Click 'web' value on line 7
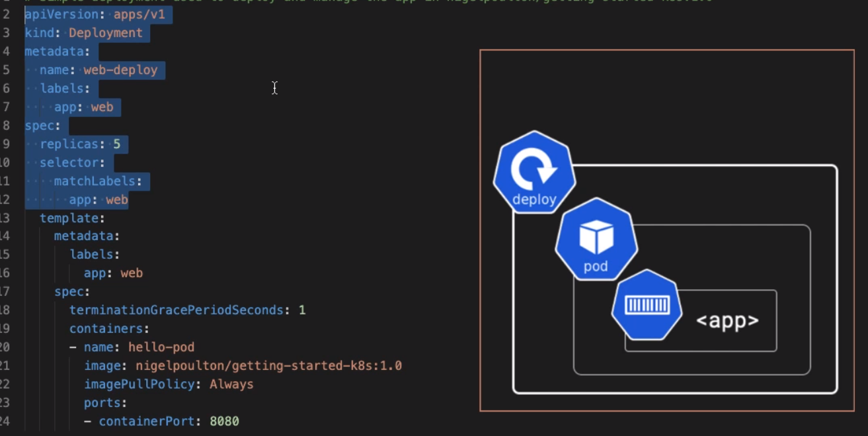The width and height of the screenshot is (868, 436). (102, 107)
